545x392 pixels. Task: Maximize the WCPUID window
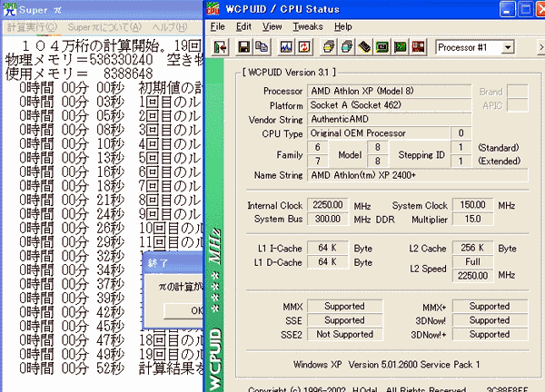[x=526, y=9]
